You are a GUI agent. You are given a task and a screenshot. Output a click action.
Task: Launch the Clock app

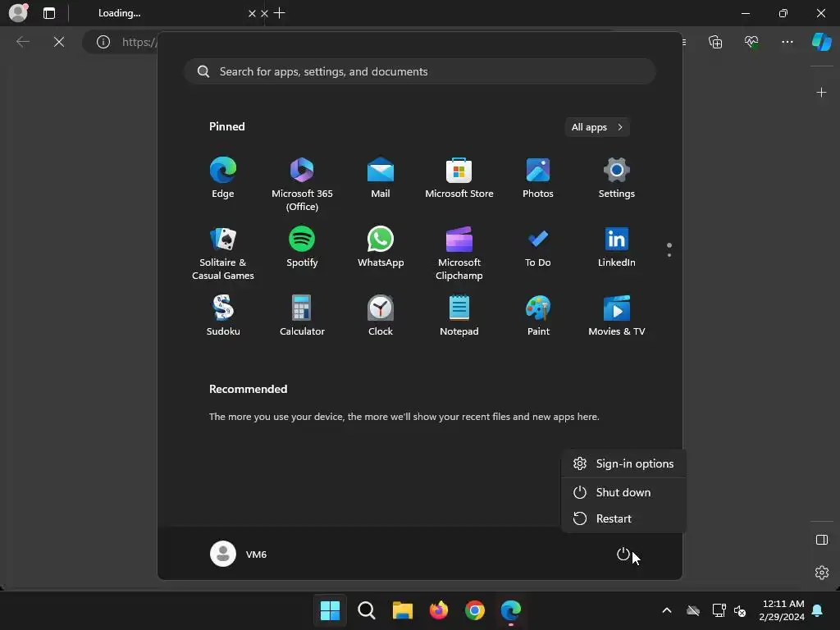[381, 316]
